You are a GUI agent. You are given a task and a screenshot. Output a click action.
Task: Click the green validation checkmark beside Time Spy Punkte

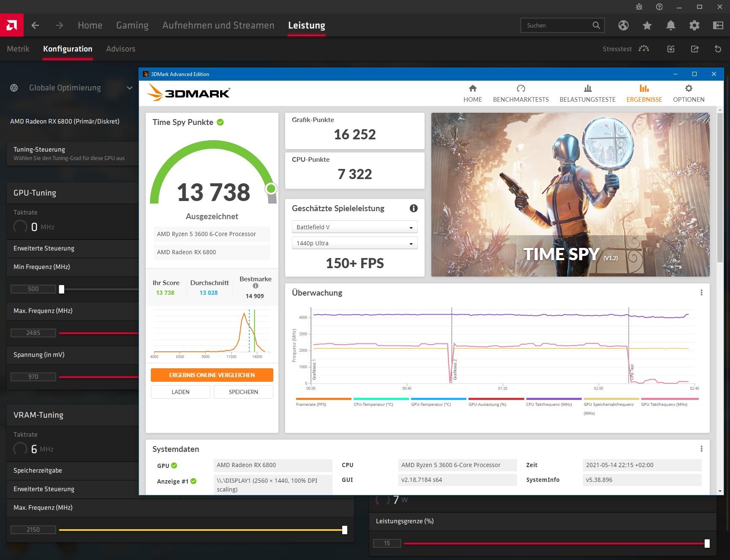220,122
